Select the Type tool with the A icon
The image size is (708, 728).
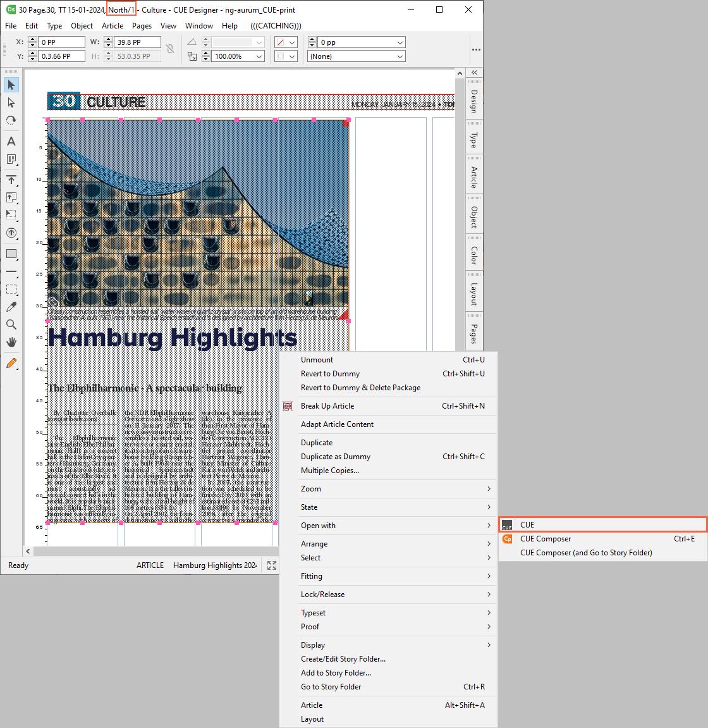11,142
